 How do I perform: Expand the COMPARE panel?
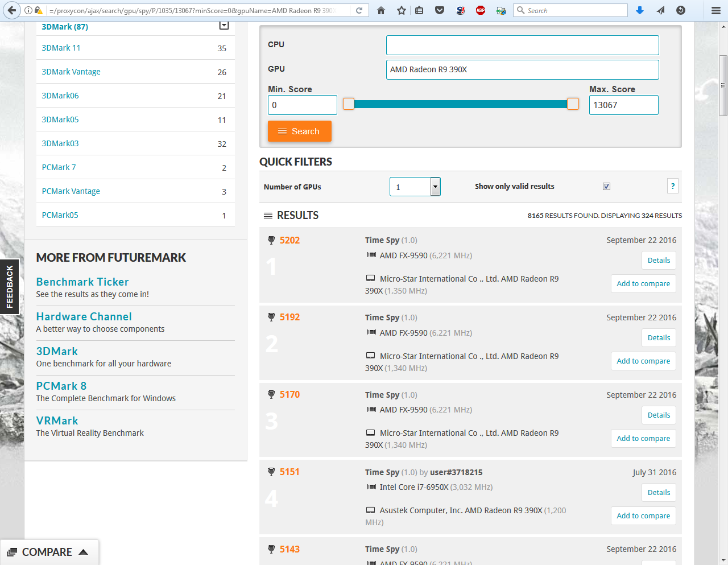coord(49,552)
